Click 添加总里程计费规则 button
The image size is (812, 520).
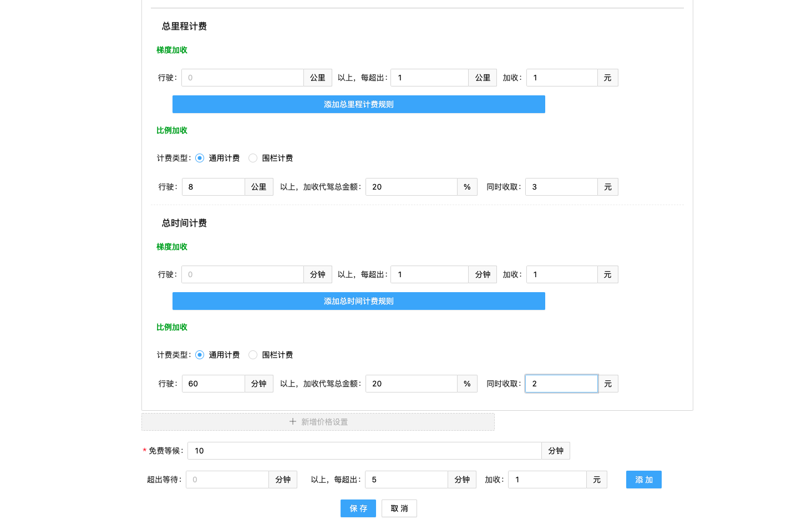click(359, 104)
